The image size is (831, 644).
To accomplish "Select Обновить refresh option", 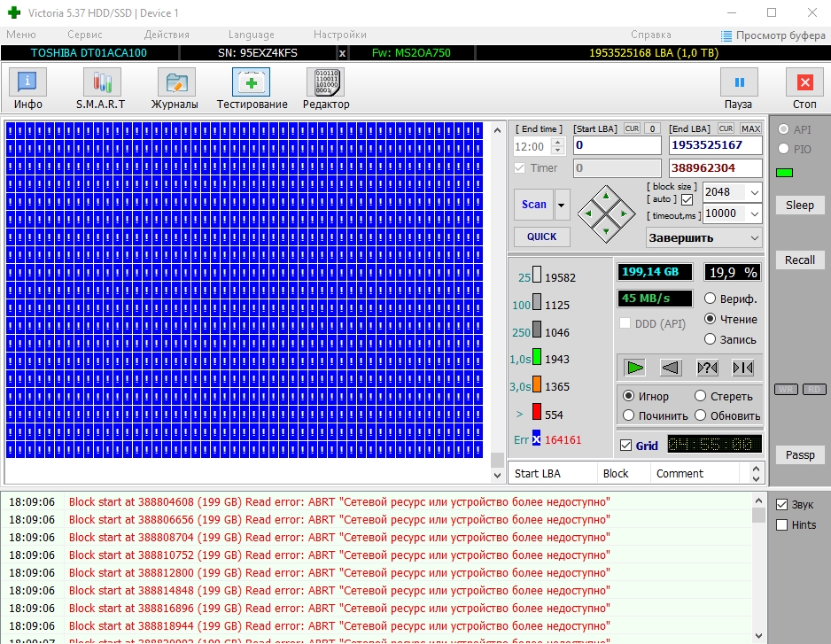I will pos(701,415).
